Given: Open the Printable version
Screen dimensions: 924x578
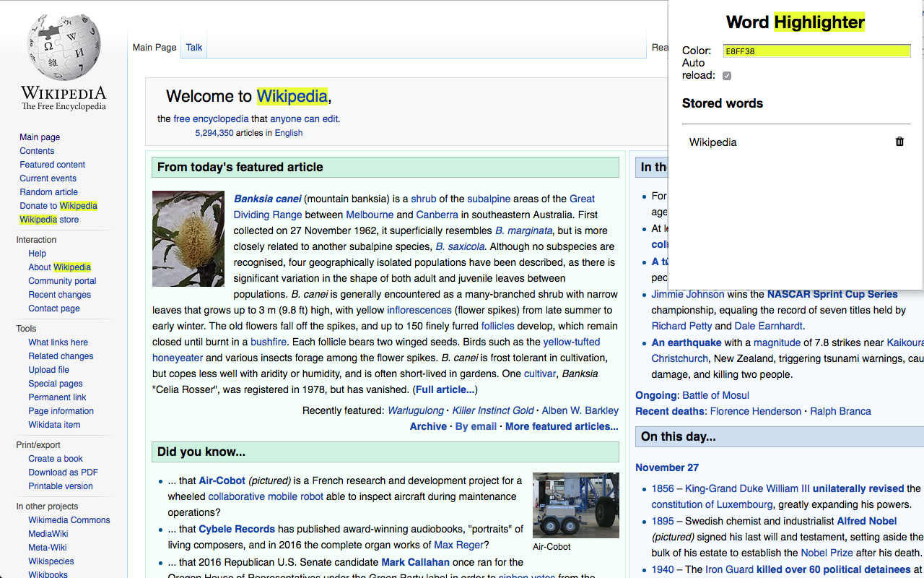Looking at the screenshot, I should (x=61, y=486).
